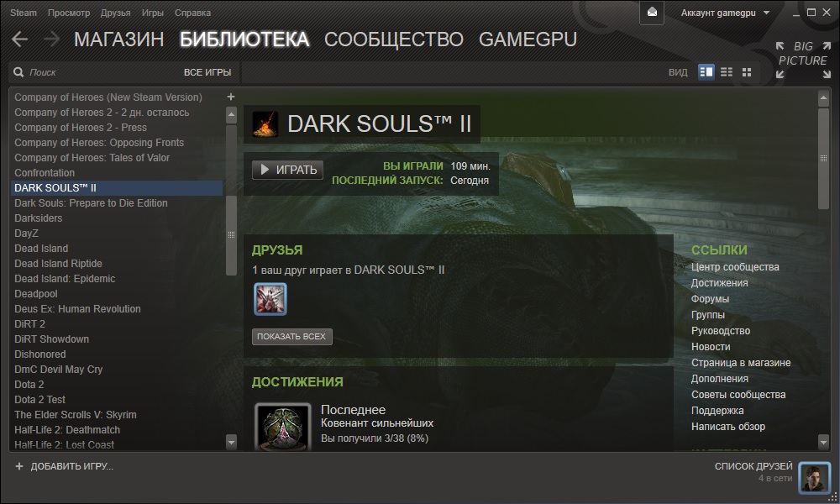Screen dimensions: 840x504
Task: Click the search magnifier icon
Action: coord(18,71)
